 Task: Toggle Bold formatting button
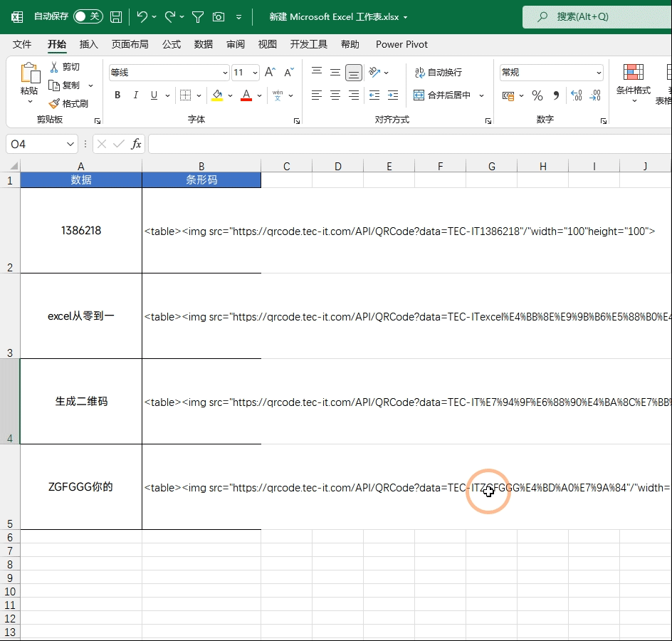pos(117,95)
